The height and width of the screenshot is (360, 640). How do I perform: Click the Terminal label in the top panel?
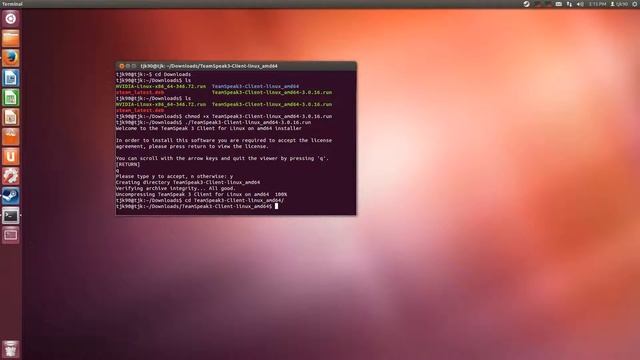point(12,4)
